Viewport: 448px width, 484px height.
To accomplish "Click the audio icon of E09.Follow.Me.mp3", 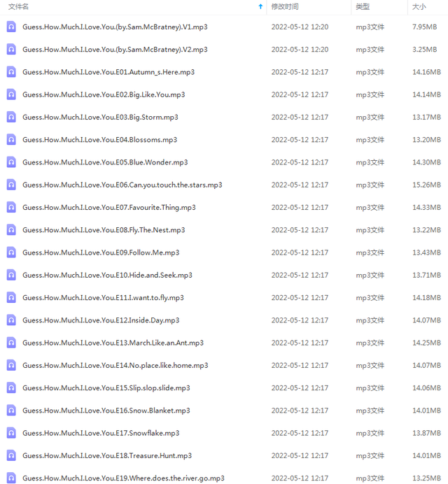I will click(x=11, y=252).
